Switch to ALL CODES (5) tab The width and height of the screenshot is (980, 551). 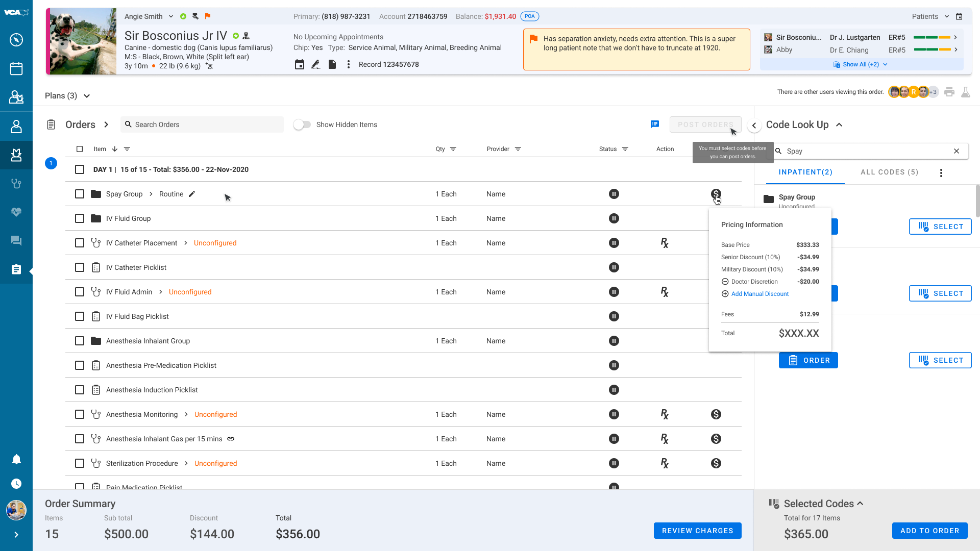[x=889, y=172]
